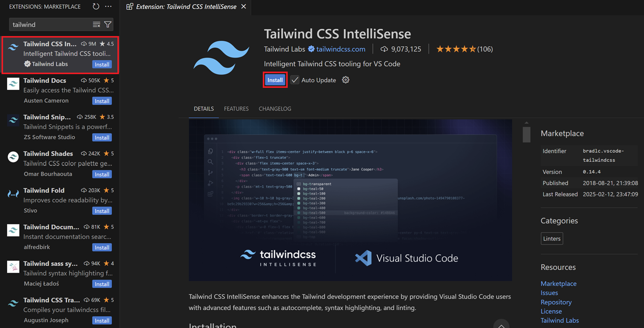Switch to the CHANGELOG tab
Screen dimensions: 644x328
(275, 109)
